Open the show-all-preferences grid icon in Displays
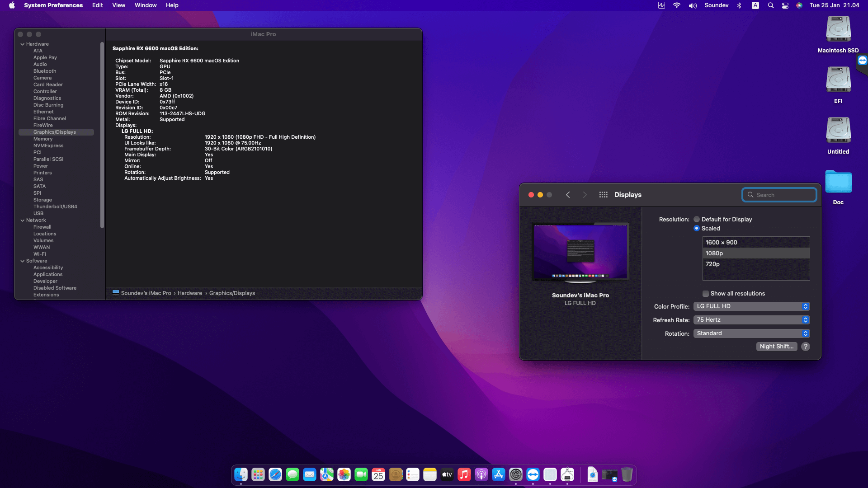Image resolution: width=868 pixels, height=488 pixels. pyautogui.click(x=603, y=195)
